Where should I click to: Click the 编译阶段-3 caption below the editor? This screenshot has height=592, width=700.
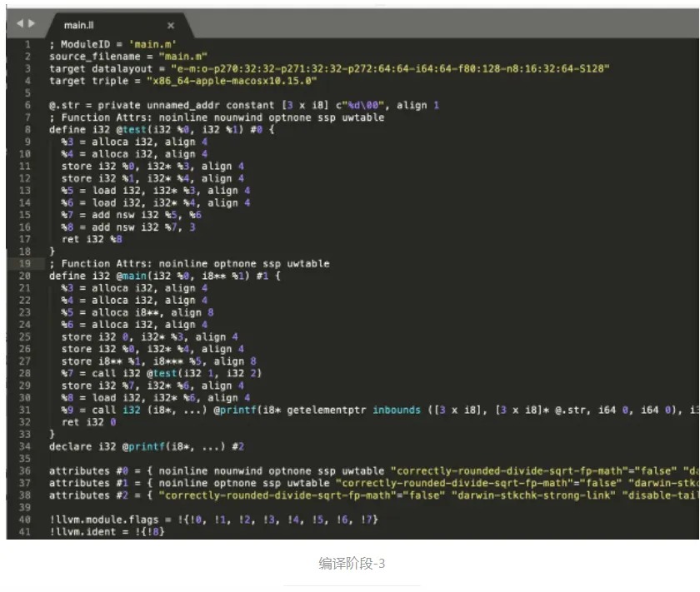pos(352,564)
